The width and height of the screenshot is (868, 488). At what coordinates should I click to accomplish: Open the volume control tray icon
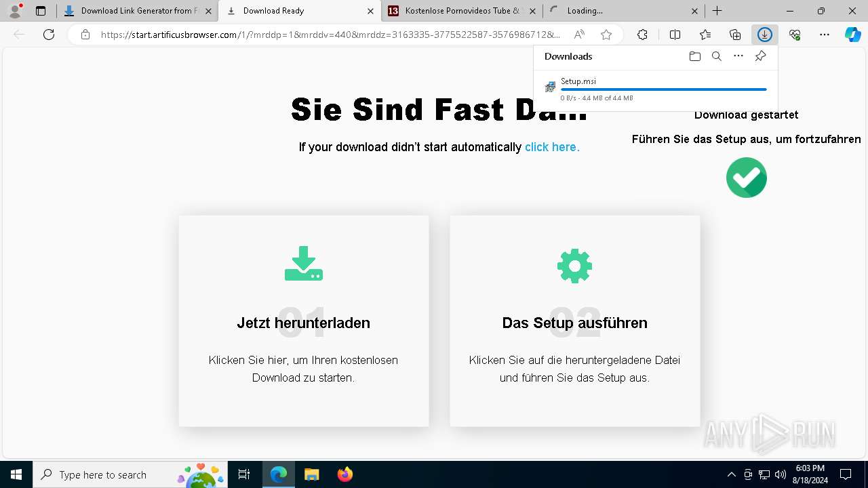pos(781,474)
